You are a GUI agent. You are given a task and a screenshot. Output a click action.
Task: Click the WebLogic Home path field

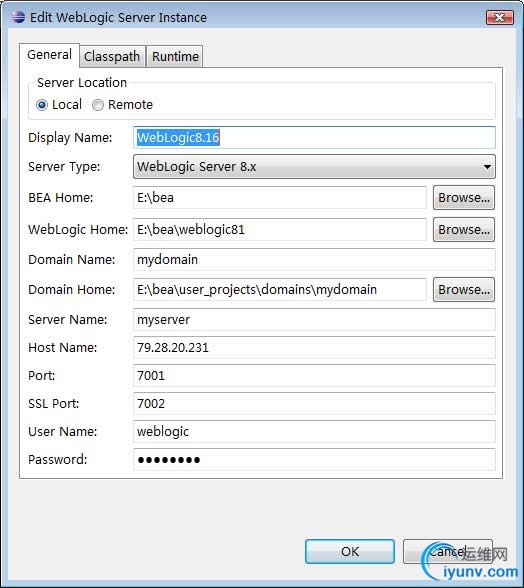[x=279, y=230]
